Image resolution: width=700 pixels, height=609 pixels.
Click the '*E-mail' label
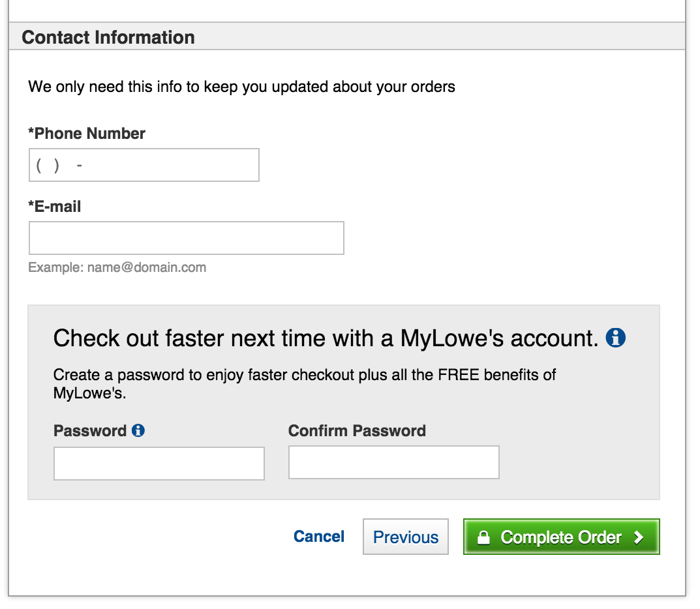pyautogui.click(x=54, y=207)
